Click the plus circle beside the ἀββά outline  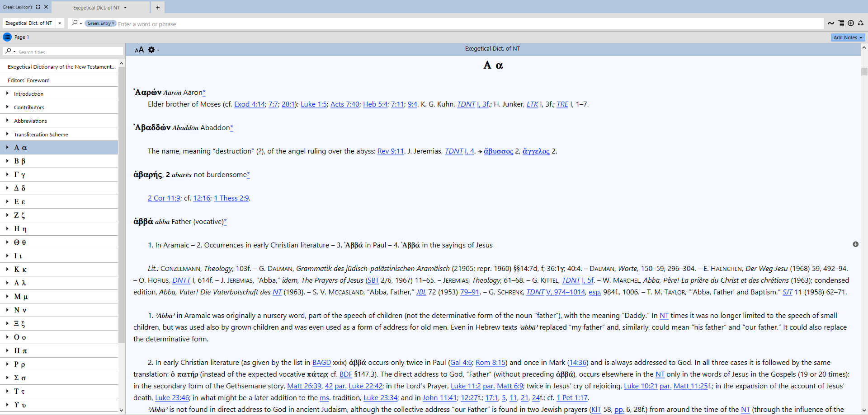pos(855,244)
